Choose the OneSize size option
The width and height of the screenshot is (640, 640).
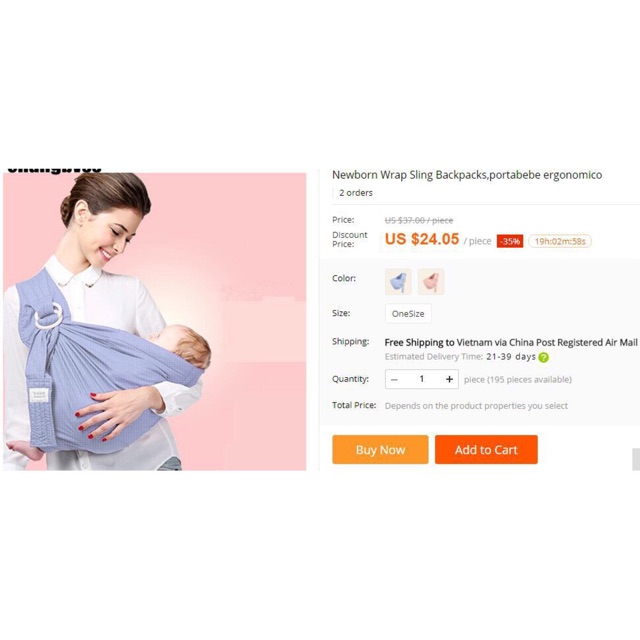tap(408, 313)
